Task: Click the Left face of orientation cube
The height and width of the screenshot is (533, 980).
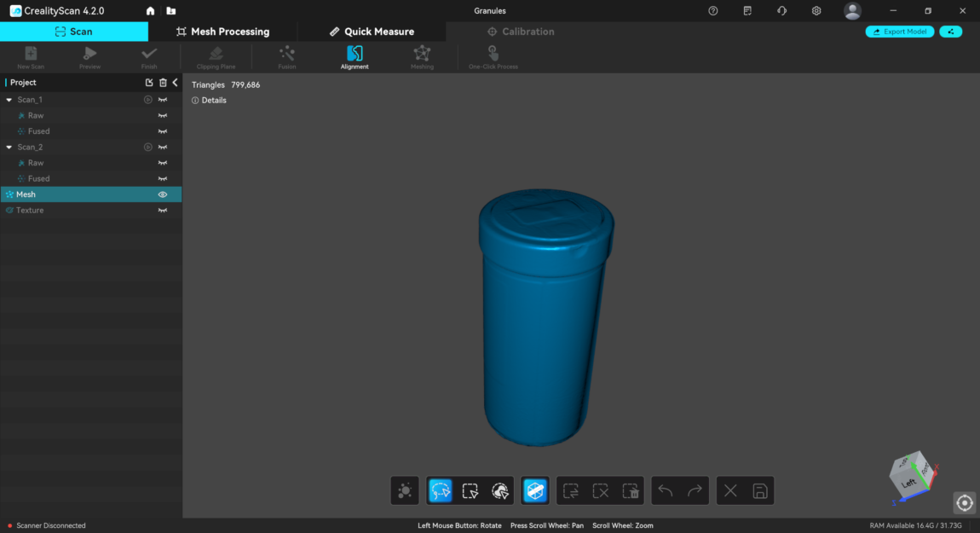Action: pos(908,482)
